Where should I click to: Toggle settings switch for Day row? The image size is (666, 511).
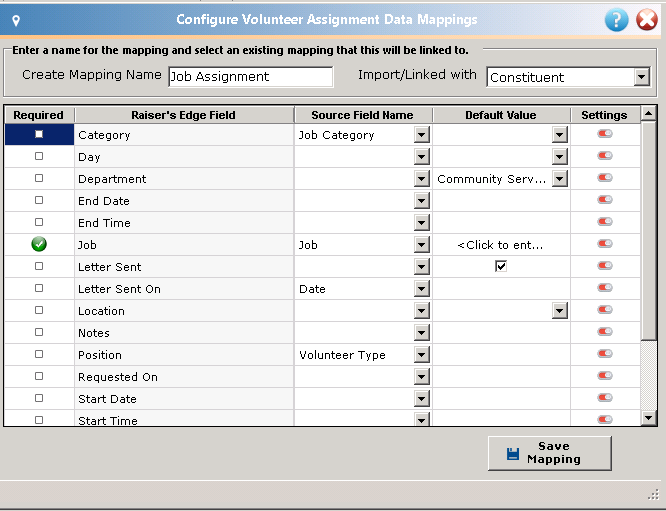(x=605, y=155)
